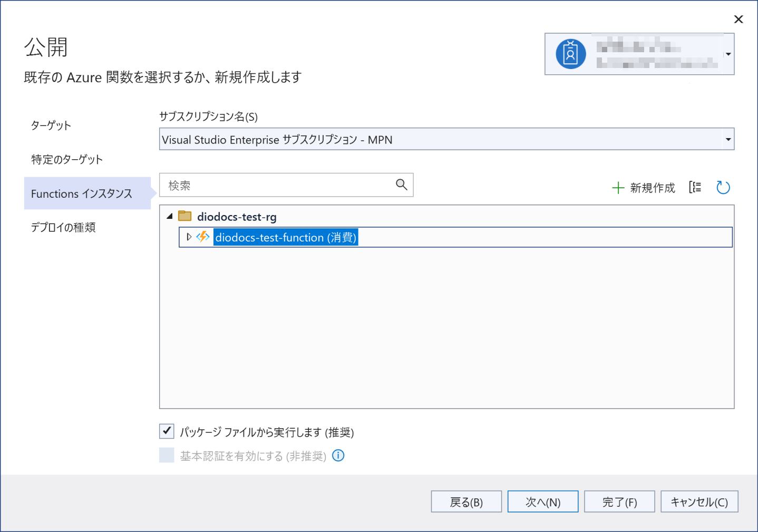Select the Functions インスタンス step
Image resolution: width=758 pixels, height=532 pixels.
(88, 194)
